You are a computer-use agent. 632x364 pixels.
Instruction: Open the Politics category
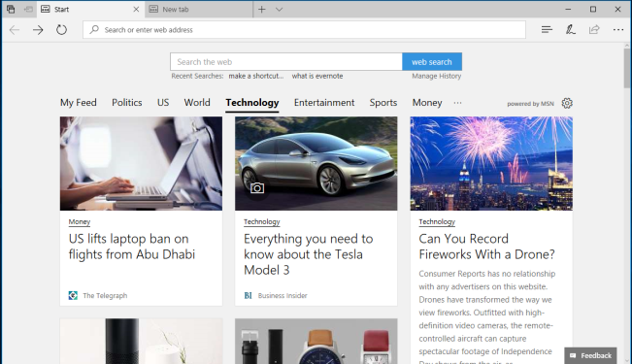coord(127,103)
